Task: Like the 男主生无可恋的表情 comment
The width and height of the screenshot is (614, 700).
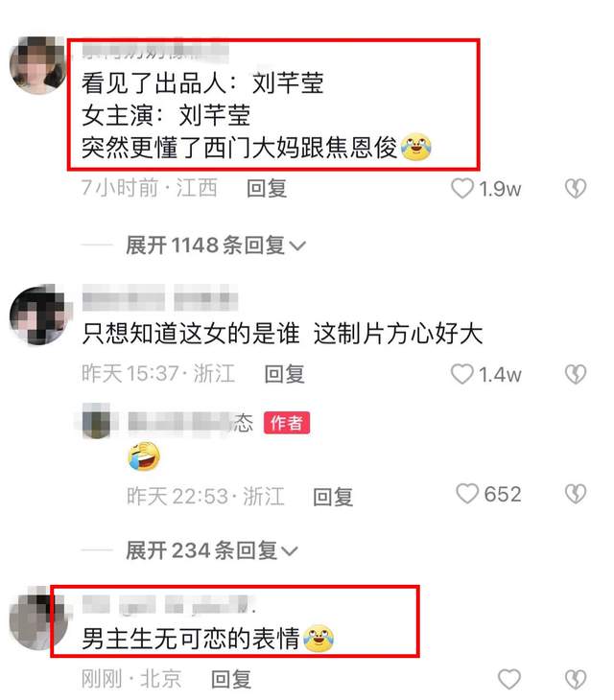Action: pyautogui.click(x=509, y=679)
